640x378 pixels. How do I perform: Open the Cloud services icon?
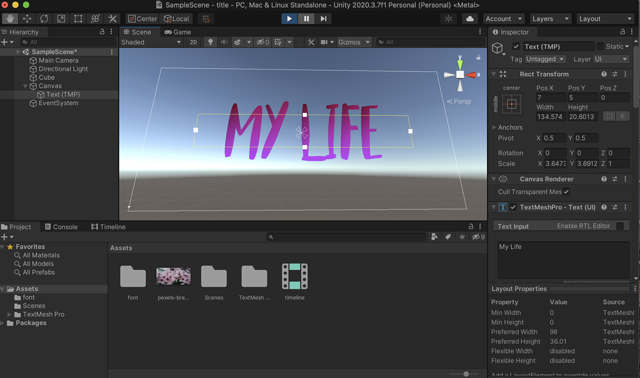470,19
